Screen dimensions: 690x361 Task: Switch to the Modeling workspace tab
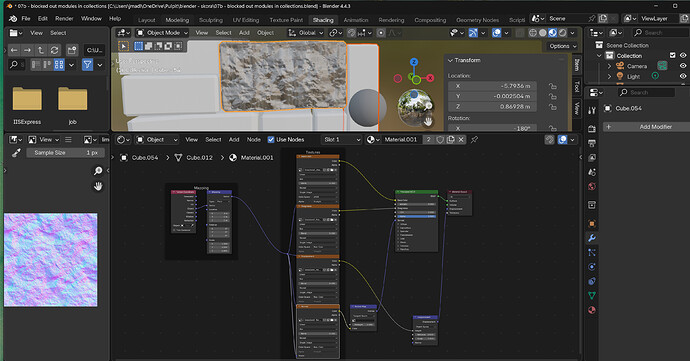tap(177, 20)
